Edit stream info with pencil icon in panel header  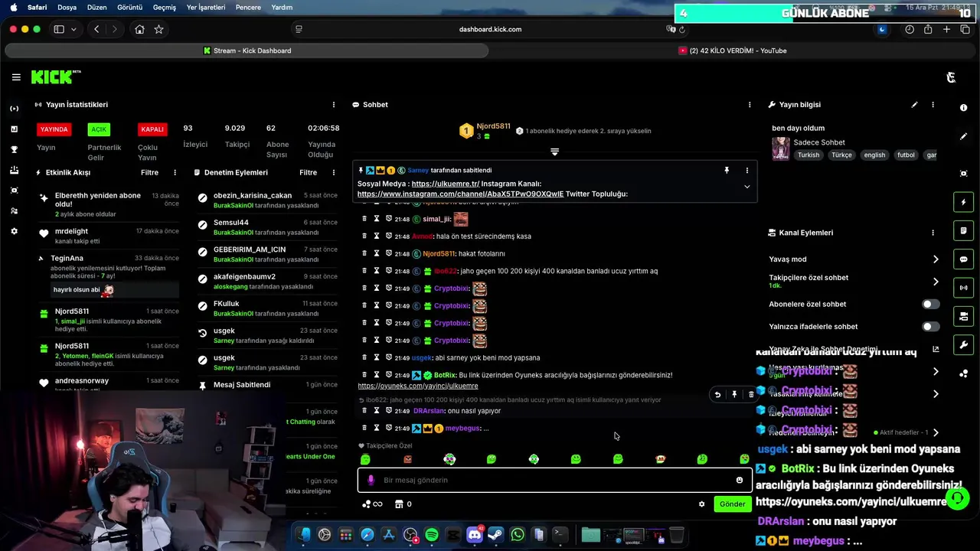(x=914, y=105)
